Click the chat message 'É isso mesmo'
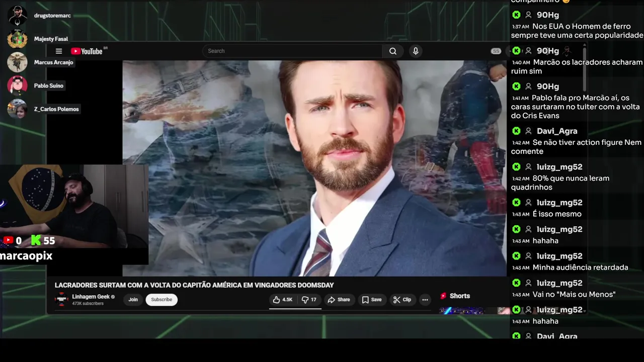The height and width of the screenshot is (362, 644). (x=557, y=214)
